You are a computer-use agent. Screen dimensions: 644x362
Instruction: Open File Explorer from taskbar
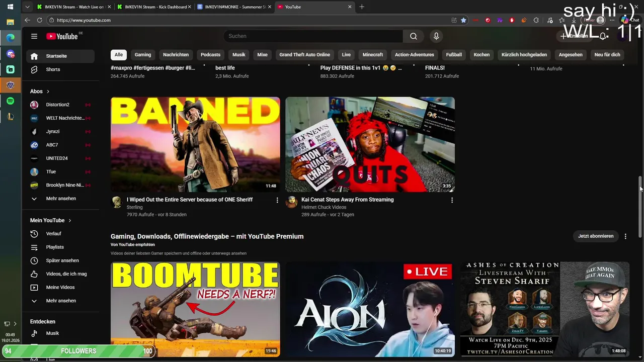tap(10, 22)
